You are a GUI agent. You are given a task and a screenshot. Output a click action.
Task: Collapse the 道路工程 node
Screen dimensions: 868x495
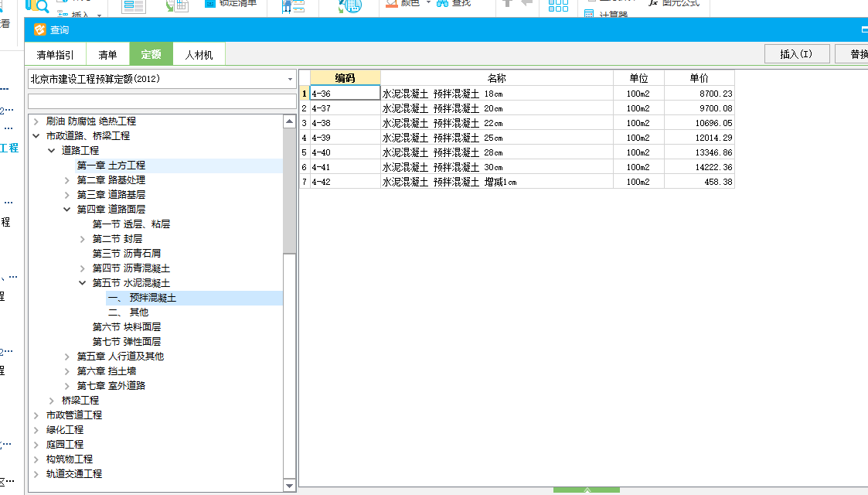click(52, 151)
